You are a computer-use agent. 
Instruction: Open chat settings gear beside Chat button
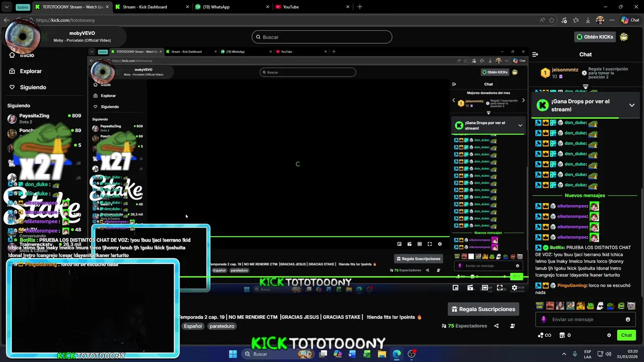609,335
